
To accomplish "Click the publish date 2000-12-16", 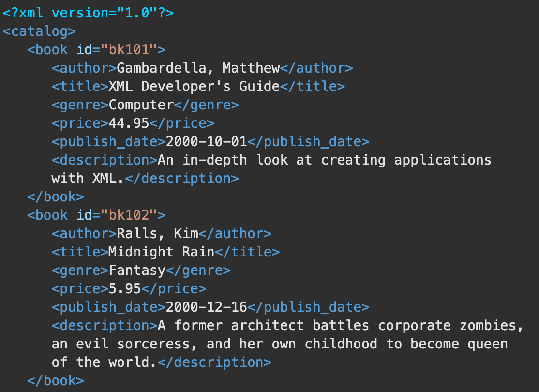I will point(206,307).
